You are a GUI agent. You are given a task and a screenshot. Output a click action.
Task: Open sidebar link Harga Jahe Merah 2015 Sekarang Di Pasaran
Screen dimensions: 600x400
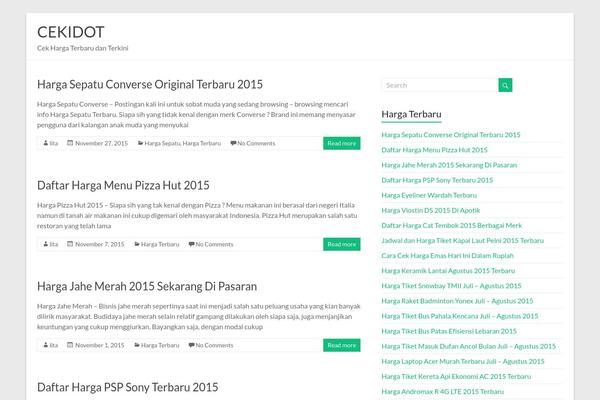tap(449, 165)
